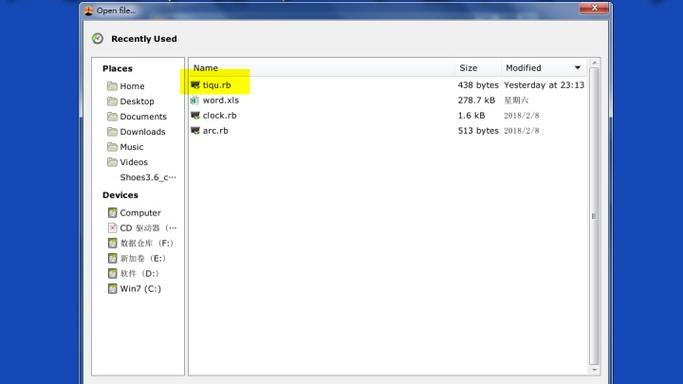Click the arc.rb file icon
The image size is (683, 384).
tap(195, 131)
